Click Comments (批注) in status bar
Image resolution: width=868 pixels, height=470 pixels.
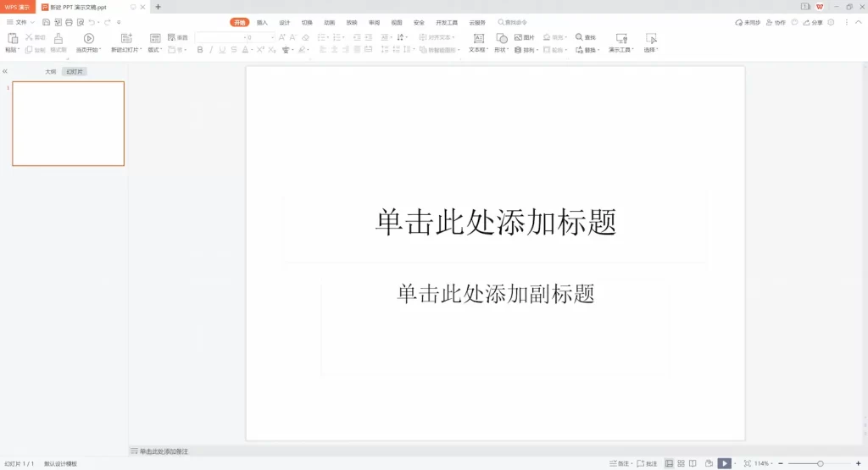pos(647,463)
